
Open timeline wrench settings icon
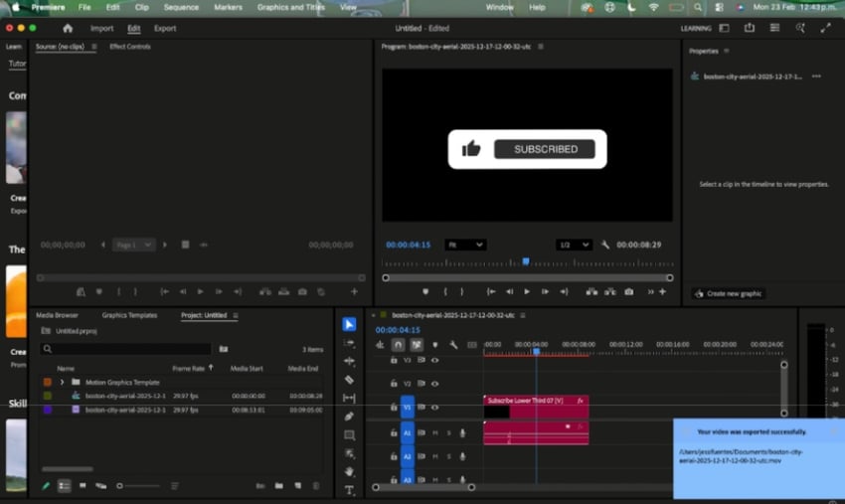(453, 345)
